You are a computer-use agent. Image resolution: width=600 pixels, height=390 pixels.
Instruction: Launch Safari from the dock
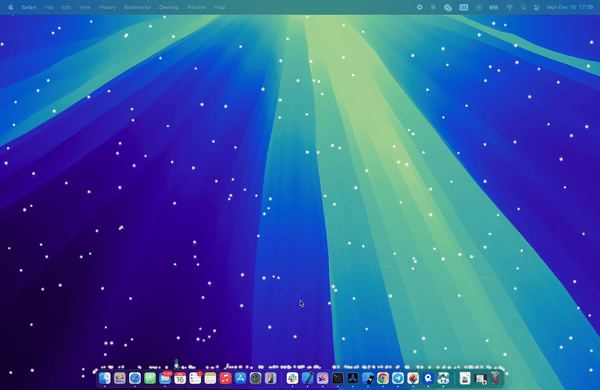(135, 378)
